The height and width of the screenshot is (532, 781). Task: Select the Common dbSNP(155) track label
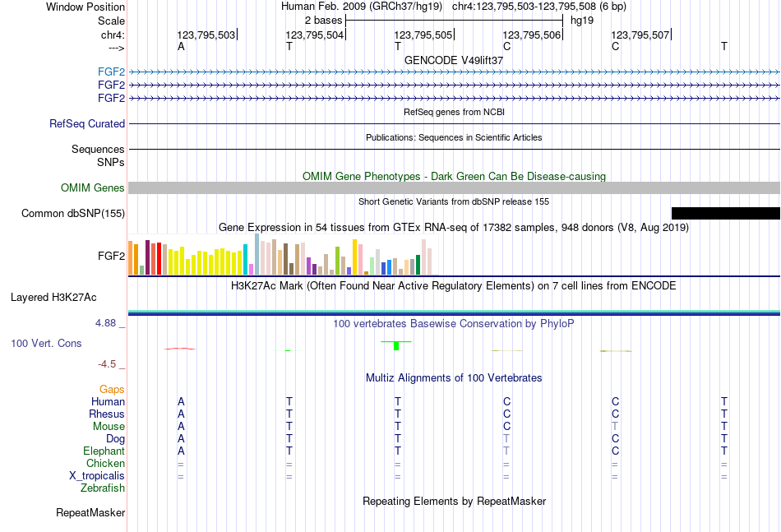[x=73, y=213]
